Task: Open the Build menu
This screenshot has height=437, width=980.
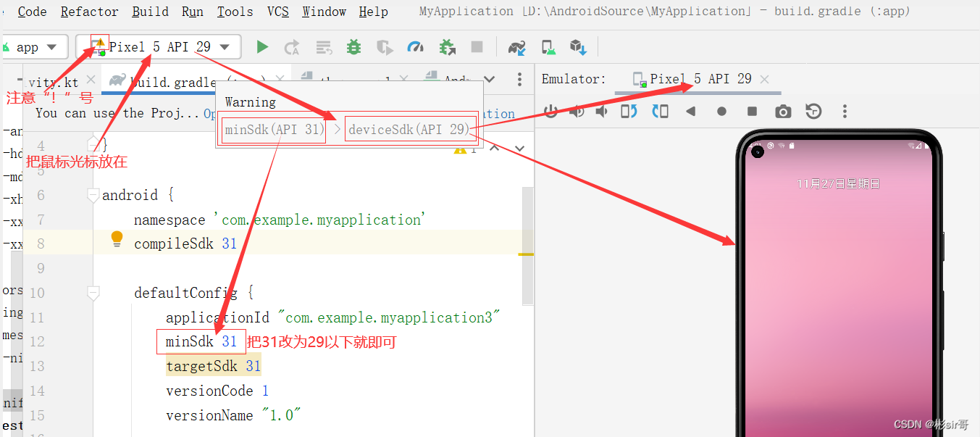Action: 150,11
